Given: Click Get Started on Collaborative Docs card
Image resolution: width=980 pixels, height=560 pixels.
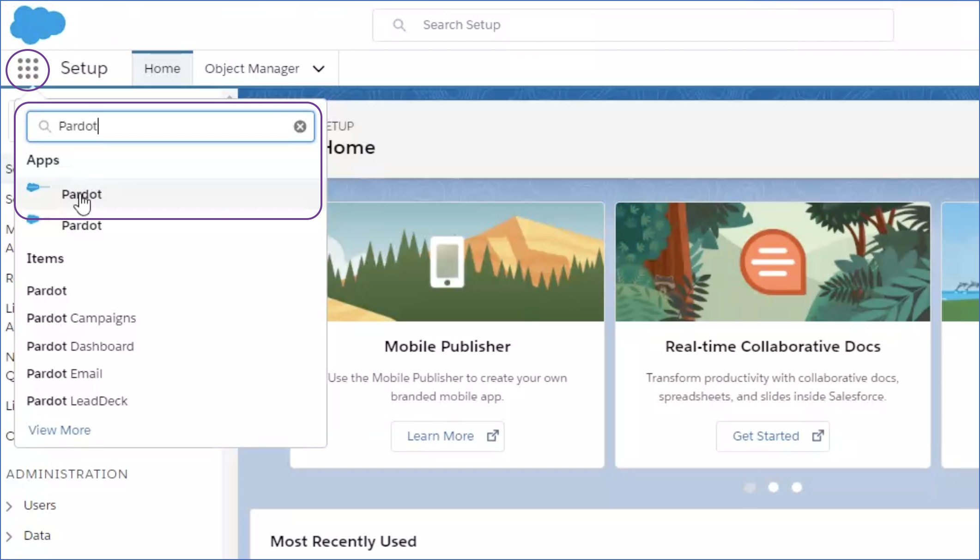Looking at the screenshot, I should click(772, 436).
